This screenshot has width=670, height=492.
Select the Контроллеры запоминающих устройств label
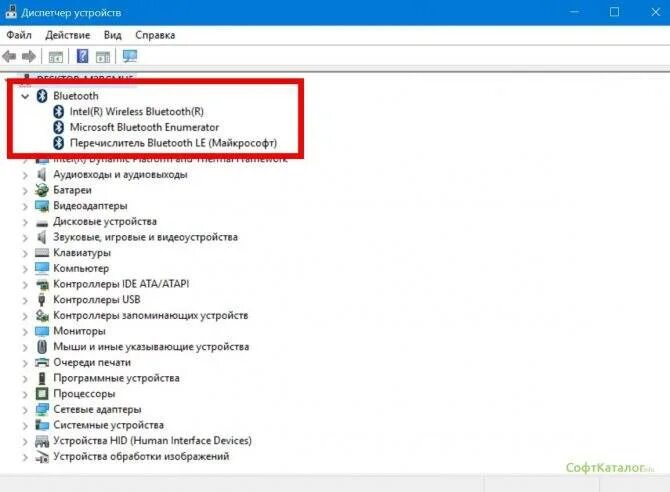(150, 315)
